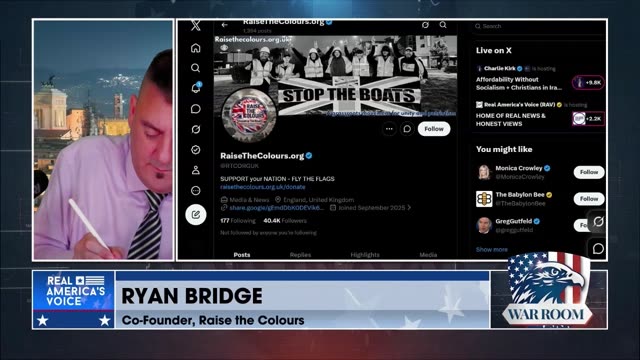Click The Babylon Bee name

point(520,195)
